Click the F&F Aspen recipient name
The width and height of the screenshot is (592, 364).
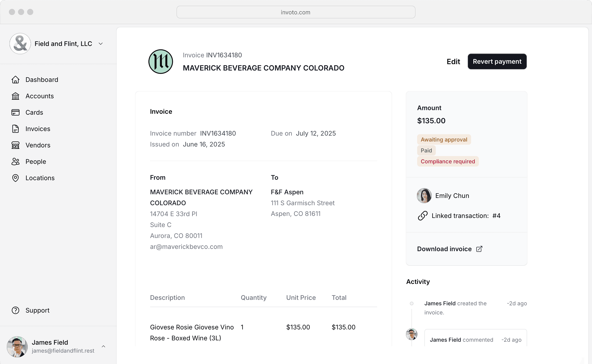click(287, 192)
